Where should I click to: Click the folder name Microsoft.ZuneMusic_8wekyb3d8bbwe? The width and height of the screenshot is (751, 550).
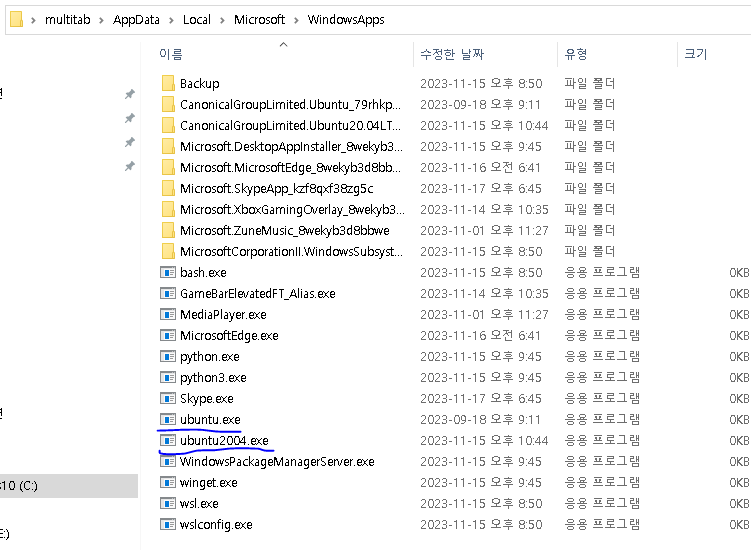coord(284,230)
